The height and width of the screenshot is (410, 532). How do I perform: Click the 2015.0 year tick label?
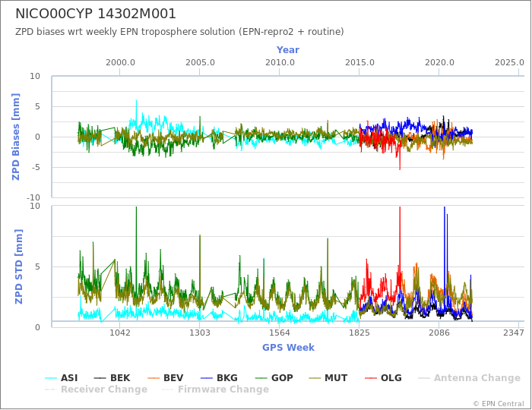click(359, 63)
